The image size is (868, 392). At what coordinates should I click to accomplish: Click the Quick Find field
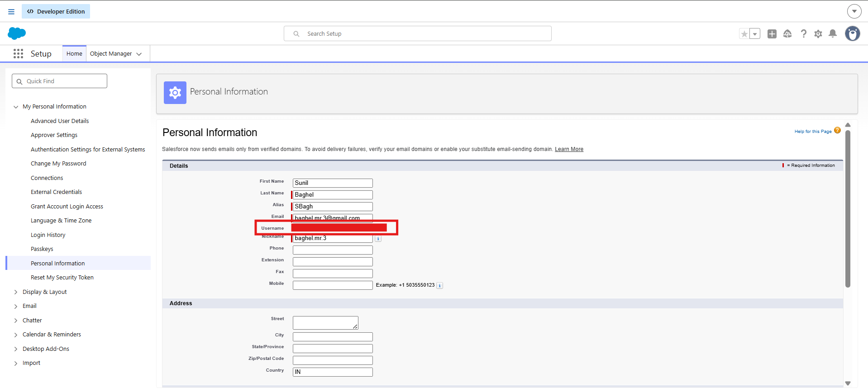59,81
